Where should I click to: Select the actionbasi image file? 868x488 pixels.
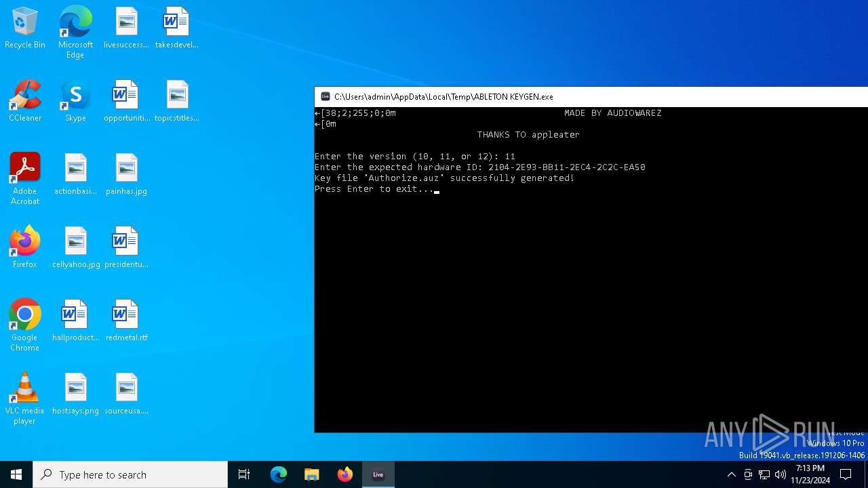tap(75, 175)
